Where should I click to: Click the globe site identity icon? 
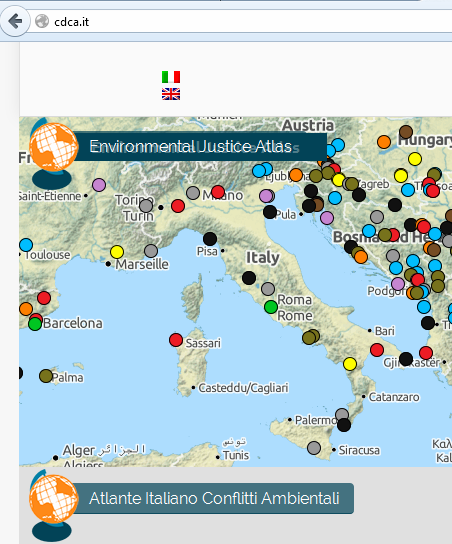(42, 22)
